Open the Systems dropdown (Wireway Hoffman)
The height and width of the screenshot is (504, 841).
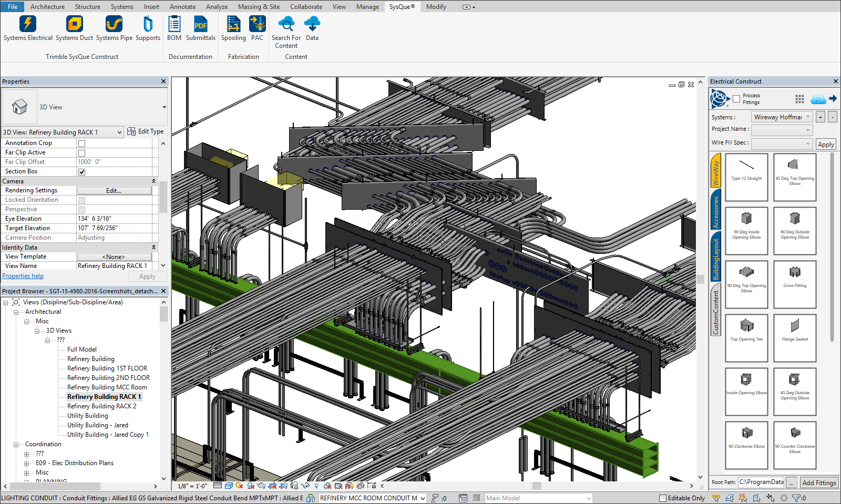tap(782, 117)
